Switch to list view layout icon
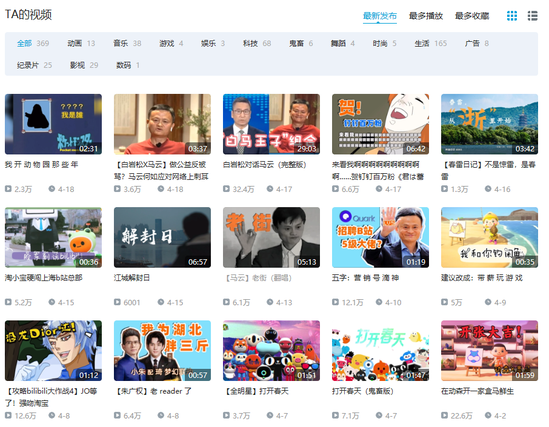 click(532, 16)
